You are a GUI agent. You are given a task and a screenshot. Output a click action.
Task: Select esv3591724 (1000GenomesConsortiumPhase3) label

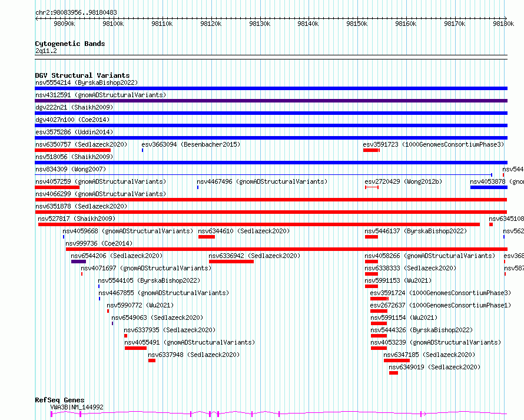[x=440, y=293]
